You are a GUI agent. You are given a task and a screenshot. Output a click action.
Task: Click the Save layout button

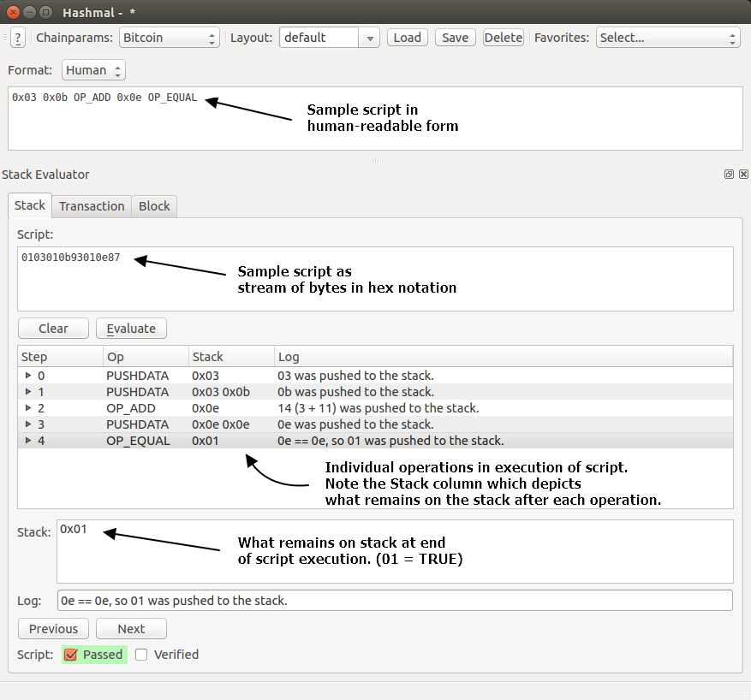455,38
